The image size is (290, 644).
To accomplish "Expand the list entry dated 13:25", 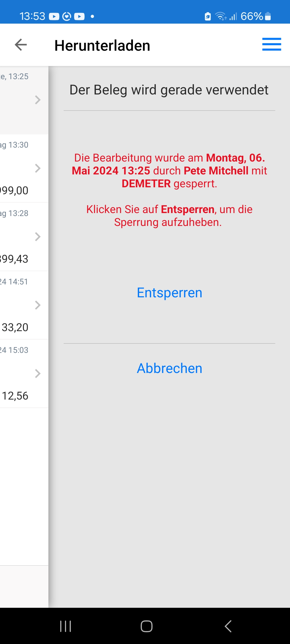I will (38, 100).
